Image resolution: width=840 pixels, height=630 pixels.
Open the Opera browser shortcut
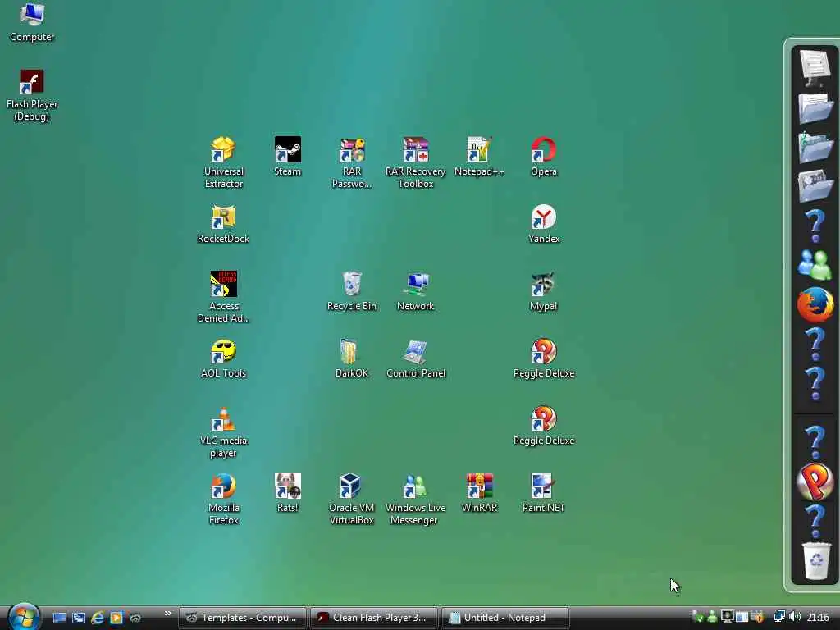click(544, 156)
